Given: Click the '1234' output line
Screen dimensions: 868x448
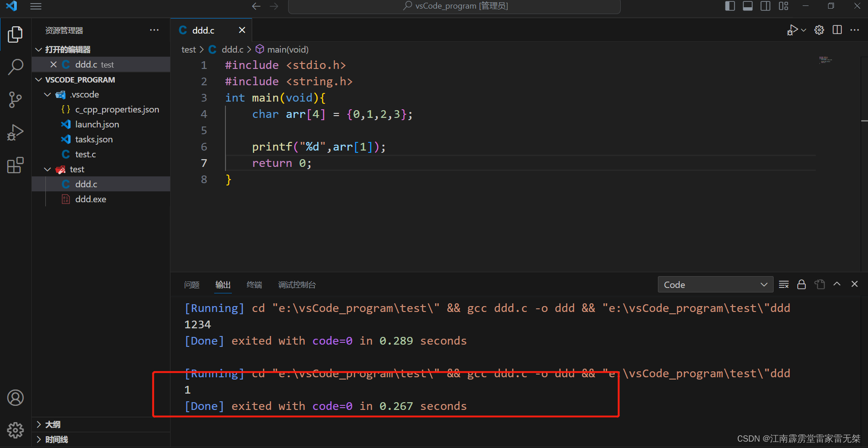Looking at the screenshot, I should coord(197,325).
